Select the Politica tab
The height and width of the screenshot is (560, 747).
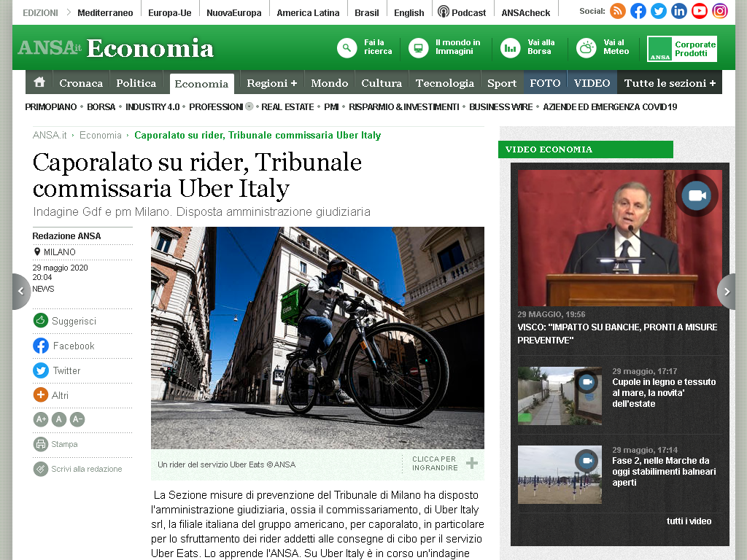coord(136,83)
